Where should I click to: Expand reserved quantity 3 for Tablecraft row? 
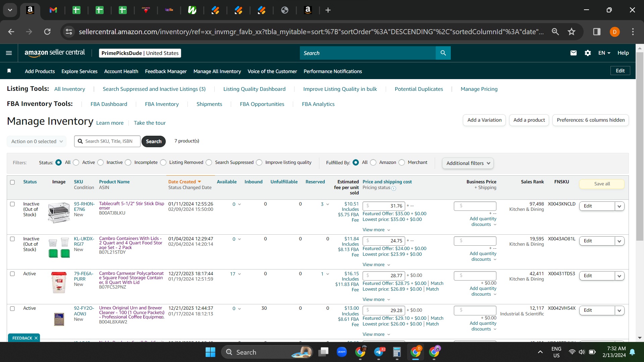click(x=325, y=204)
